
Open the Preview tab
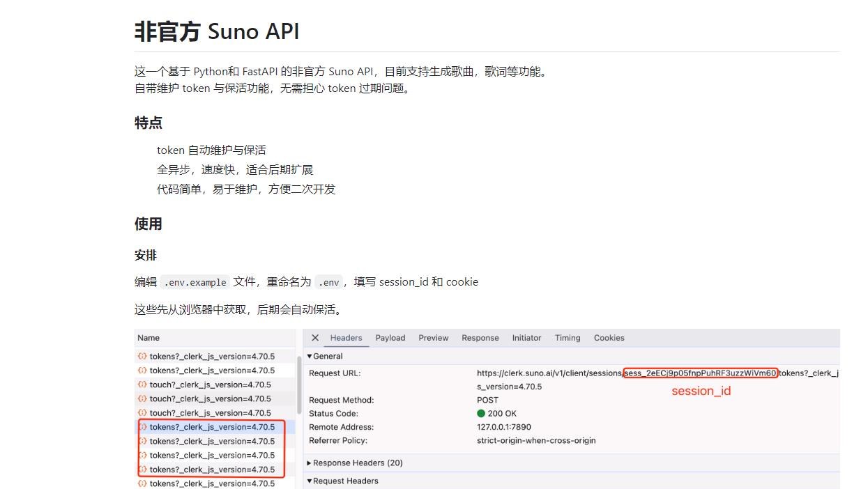click(434, 338)
